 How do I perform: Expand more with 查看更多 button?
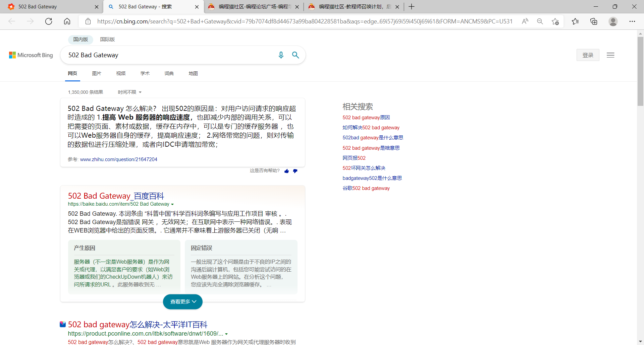click(183, 302)
